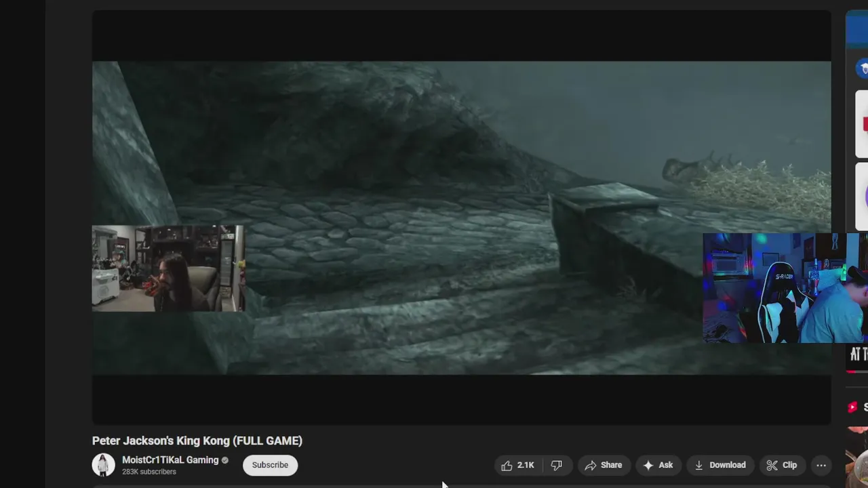Download the video

[719, 465]
